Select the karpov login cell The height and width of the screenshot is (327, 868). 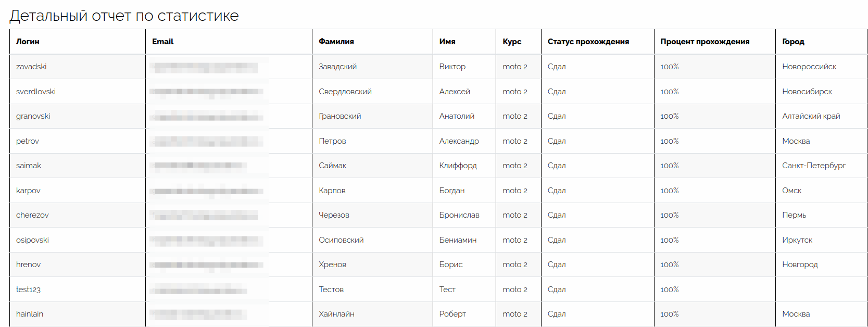28,191
